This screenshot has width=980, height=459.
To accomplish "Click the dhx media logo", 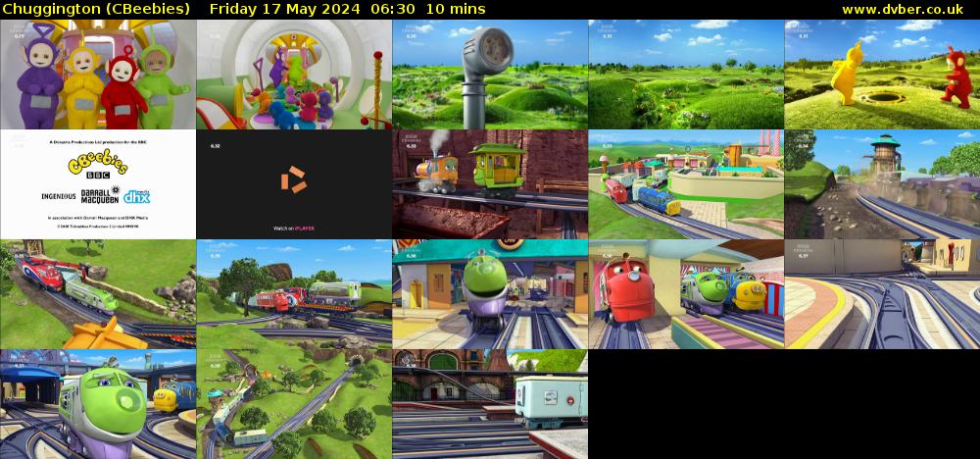I will [136, 197].
